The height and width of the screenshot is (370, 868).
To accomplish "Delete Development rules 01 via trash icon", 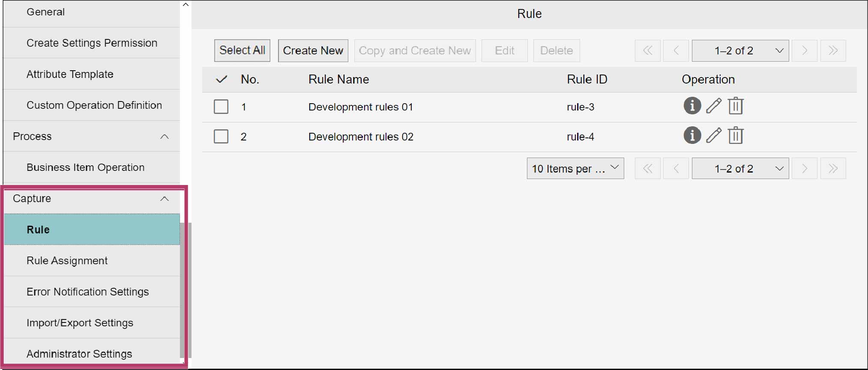I will coord(736,106).
